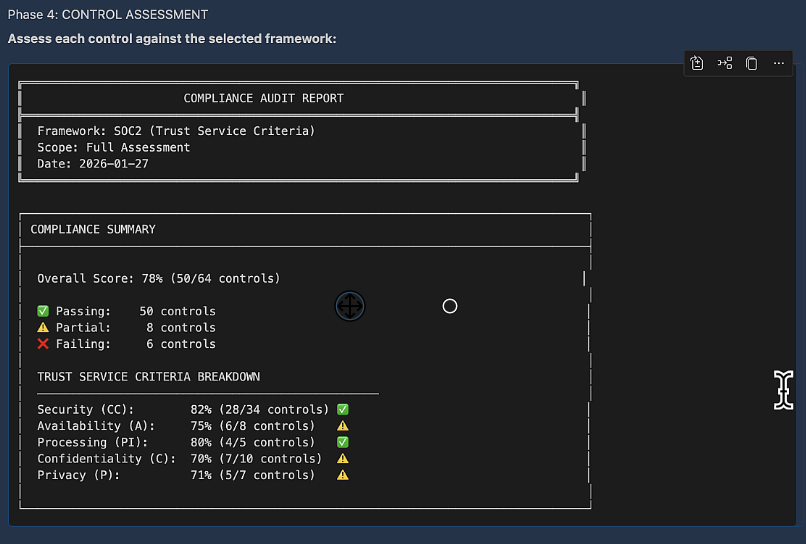Click the green check on Processing (PI) row
806x544 pixels.
343,442
